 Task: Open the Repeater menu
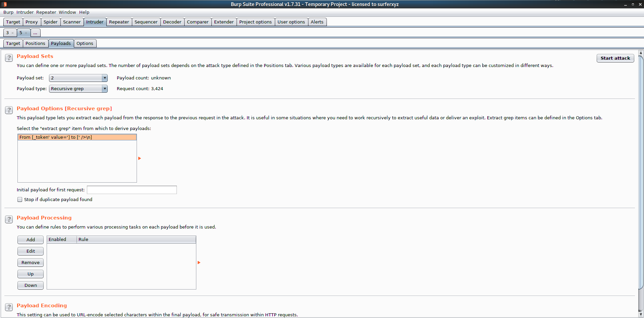[x=46, y=12]
